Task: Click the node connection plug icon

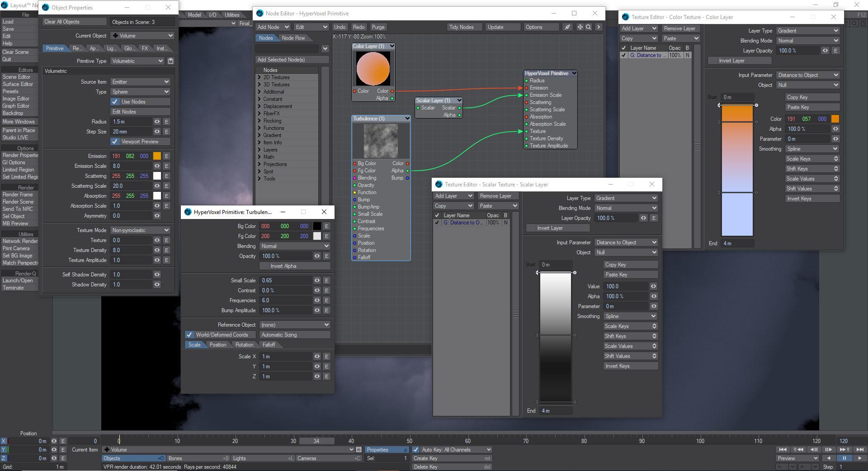Action: coord(567,27)
